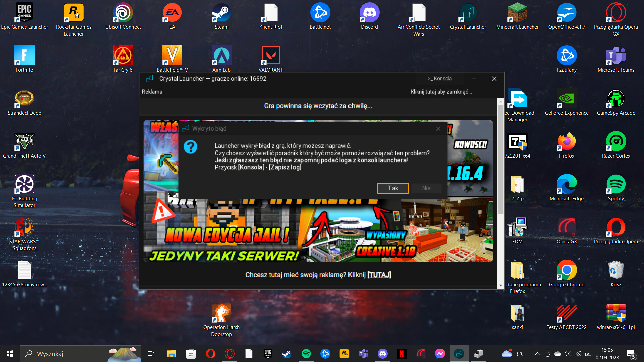
Task: Click the TUTAJ advertisement link
Action: click(x=379, y=275)
